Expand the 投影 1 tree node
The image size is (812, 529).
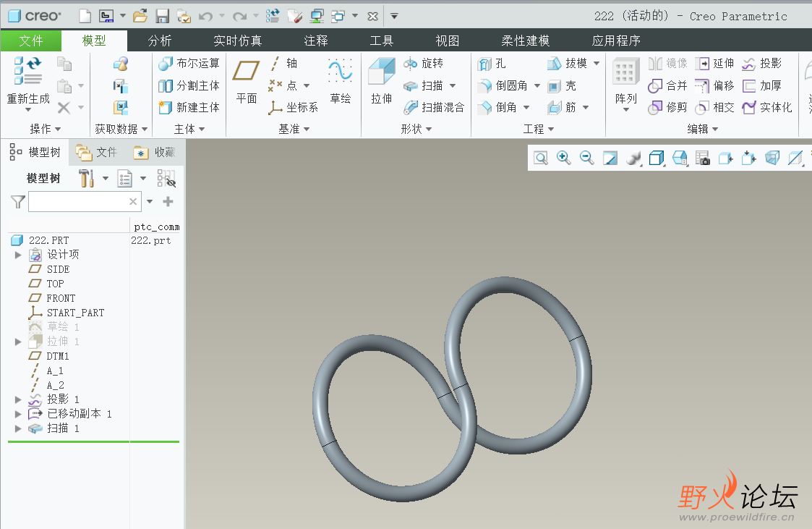[x=18, y=399]
